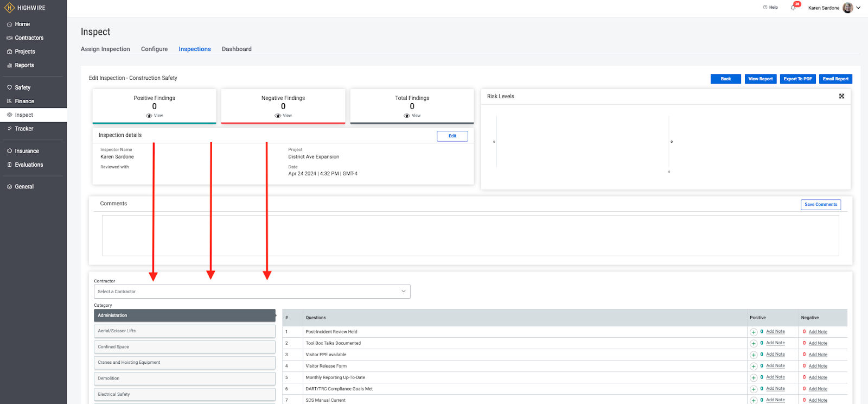This screenshot has height=404, width=868.
Task: Select Electrical Safety category
Action: point(184,394)
